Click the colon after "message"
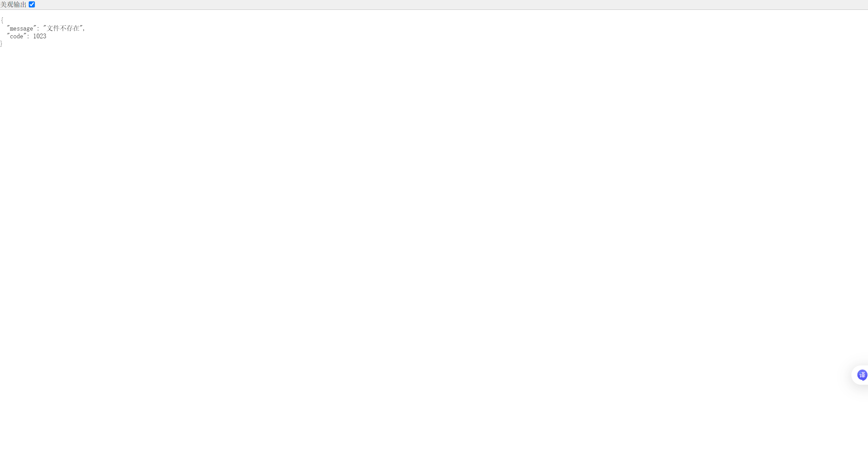 coord(38,29)
